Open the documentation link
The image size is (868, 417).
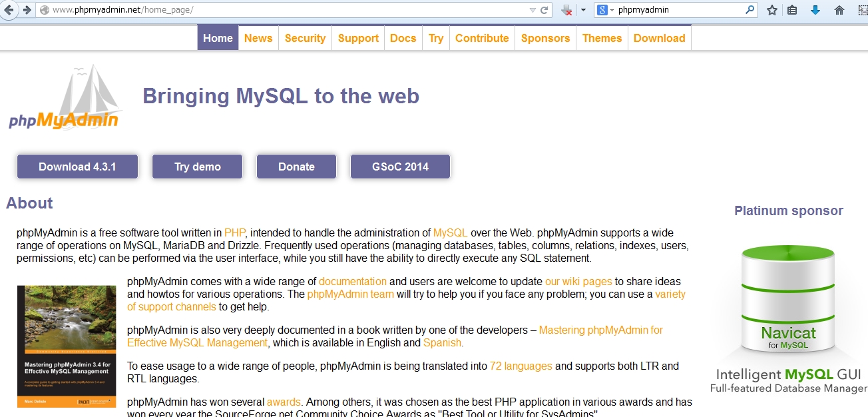coord(353,282)
